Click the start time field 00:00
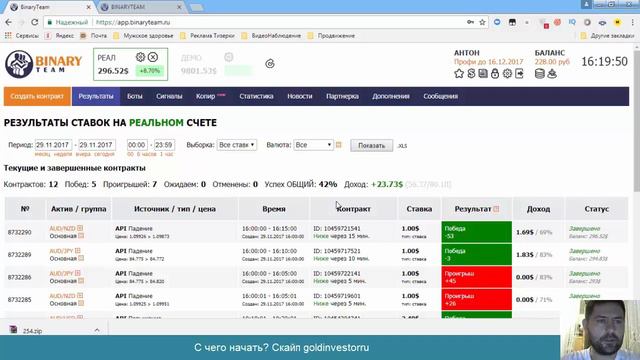 pos(137,145)
